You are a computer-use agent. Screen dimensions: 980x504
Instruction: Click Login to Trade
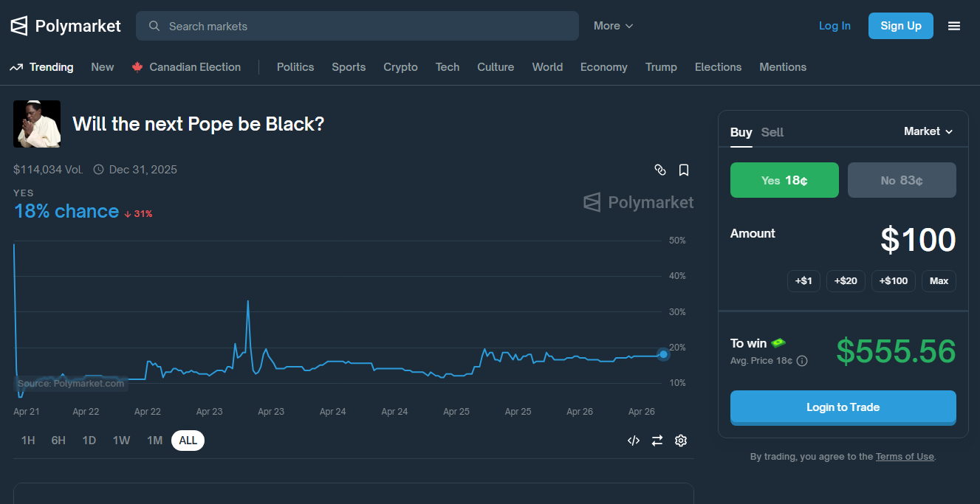tap(843, 407)
